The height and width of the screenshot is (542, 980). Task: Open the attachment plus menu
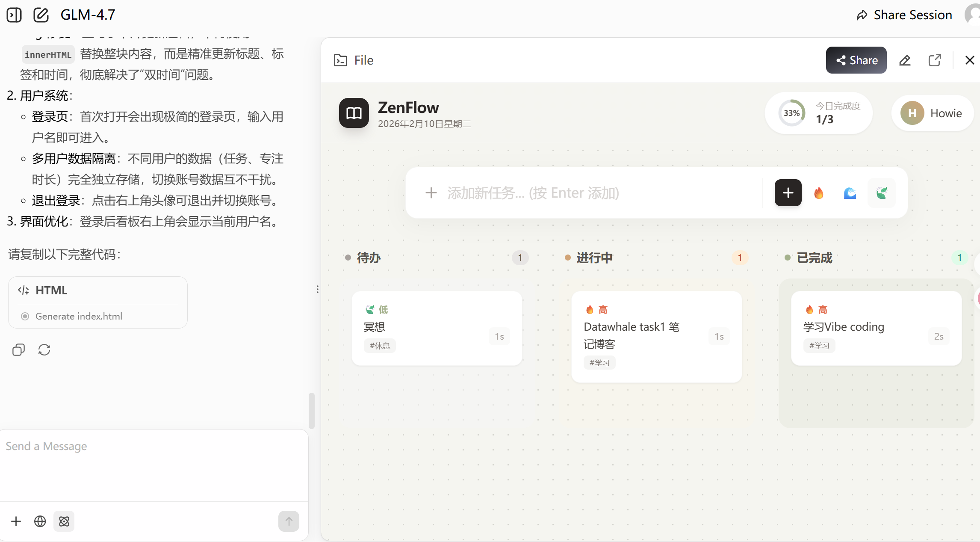click(16, 521)
